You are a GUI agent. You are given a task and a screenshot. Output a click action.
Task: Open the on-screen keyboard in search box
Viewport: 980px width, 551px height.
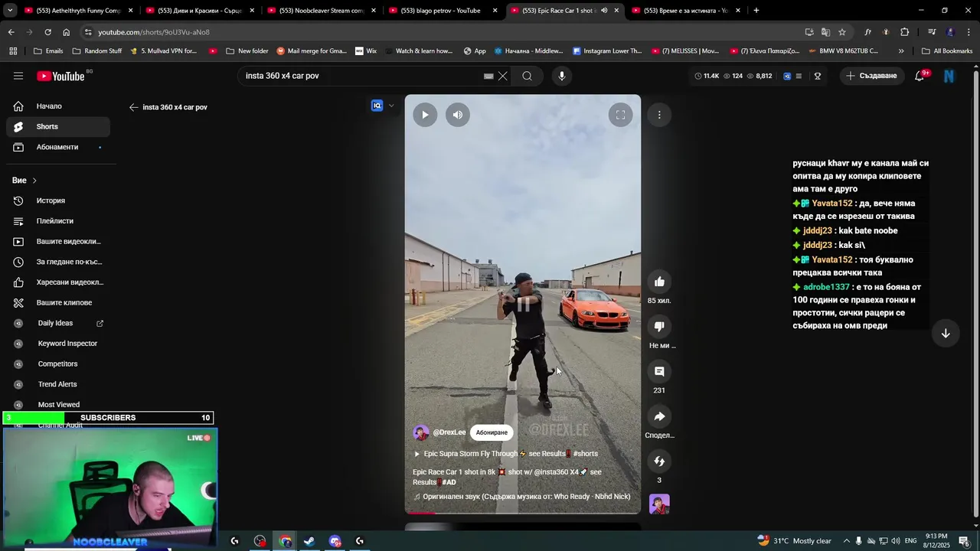(488, 76)
